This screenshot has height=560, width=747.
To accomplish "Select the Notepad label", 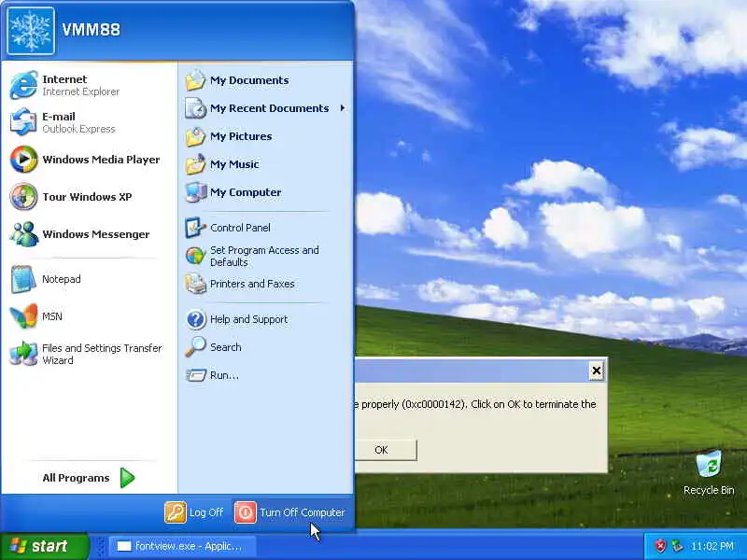I will point(61,279).
